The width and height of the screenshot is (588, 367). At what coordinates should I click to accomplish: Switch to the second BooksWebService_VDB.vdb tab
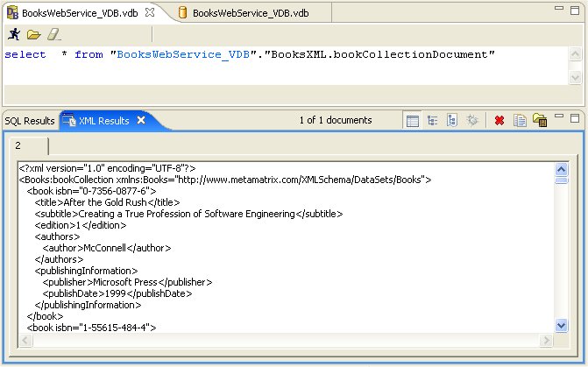point(251,13)
